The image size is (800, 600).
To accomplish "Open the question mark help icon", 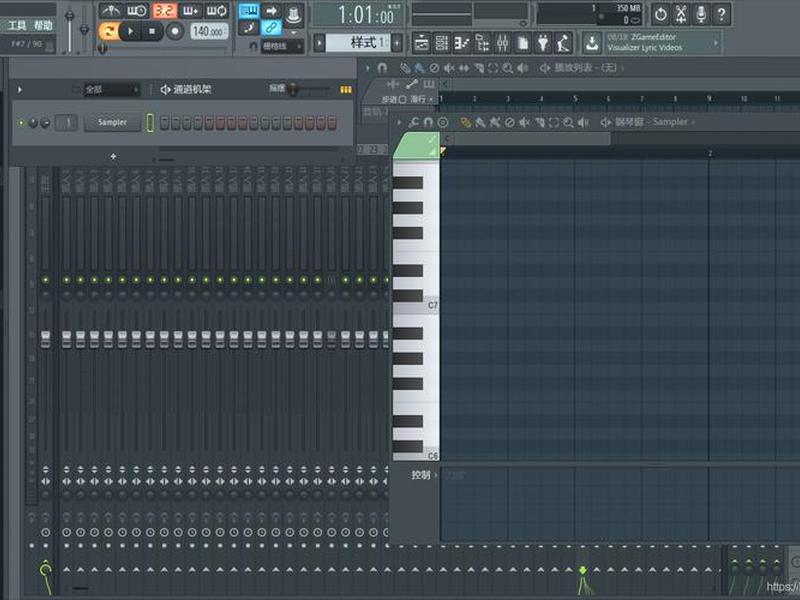I will click(x=721, y=14).
